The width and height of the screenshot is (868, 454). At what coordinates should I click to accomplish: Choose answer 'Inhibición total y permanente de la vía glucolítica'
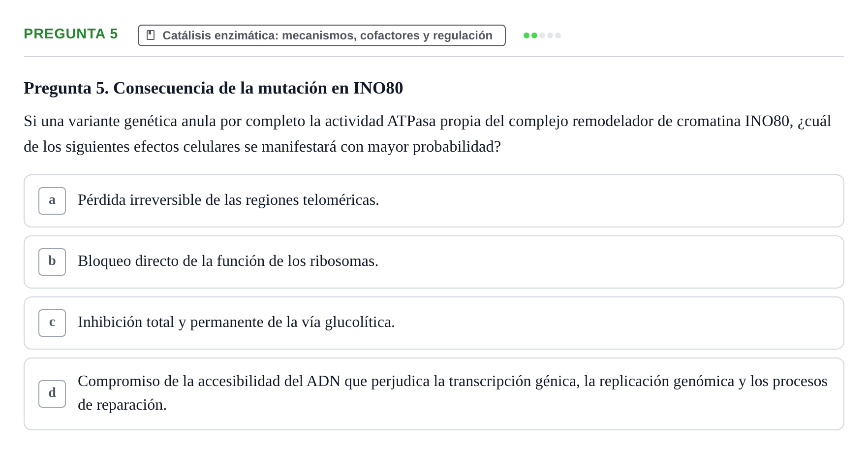434,323
